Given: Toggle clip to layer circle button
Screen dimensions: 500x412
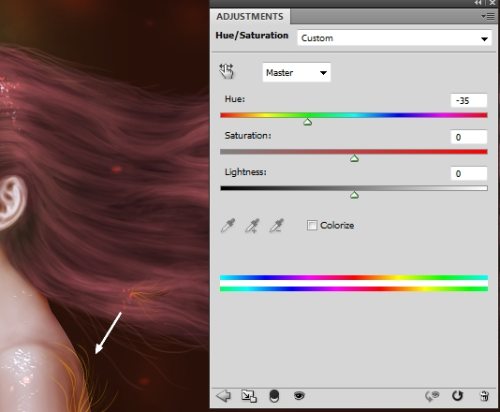Looking at the screenshot, I should (x=274, y=396).
